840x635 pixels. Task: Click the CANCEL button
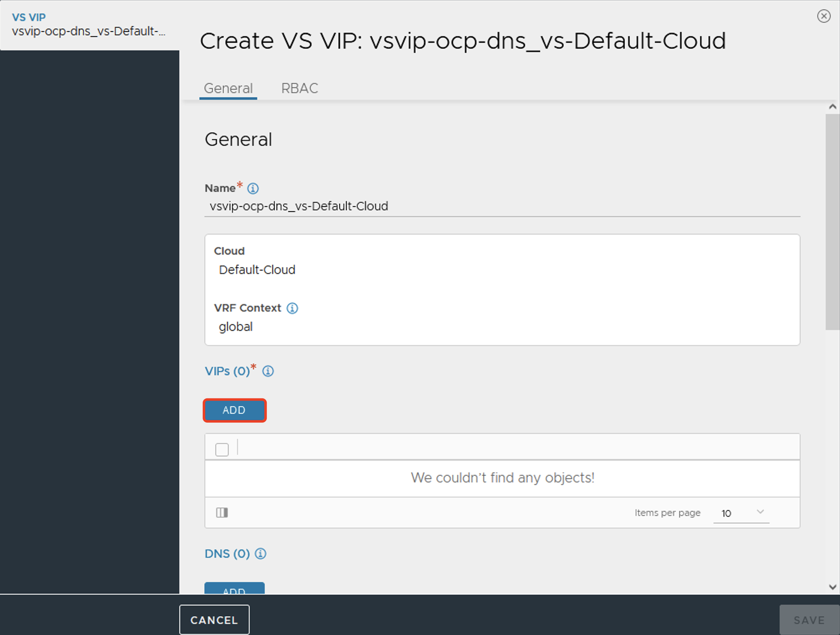coord(214,620)
